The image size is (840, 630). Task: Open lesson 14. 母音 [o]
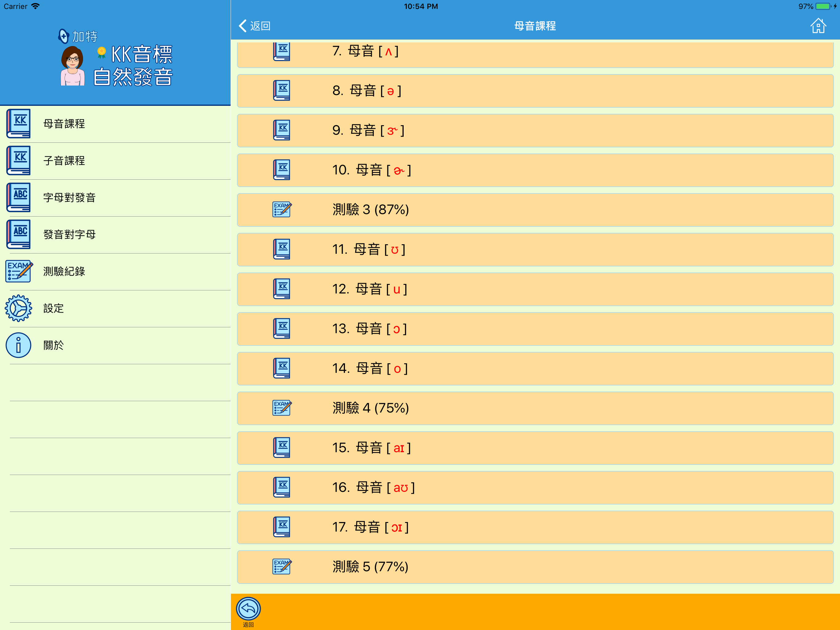tap(535, 369)
